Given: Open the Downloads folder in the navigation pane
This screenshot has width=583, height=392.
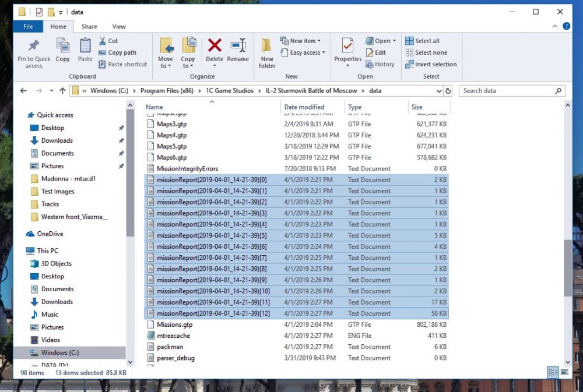Looking at the screenshot, I should coord(58,140).
